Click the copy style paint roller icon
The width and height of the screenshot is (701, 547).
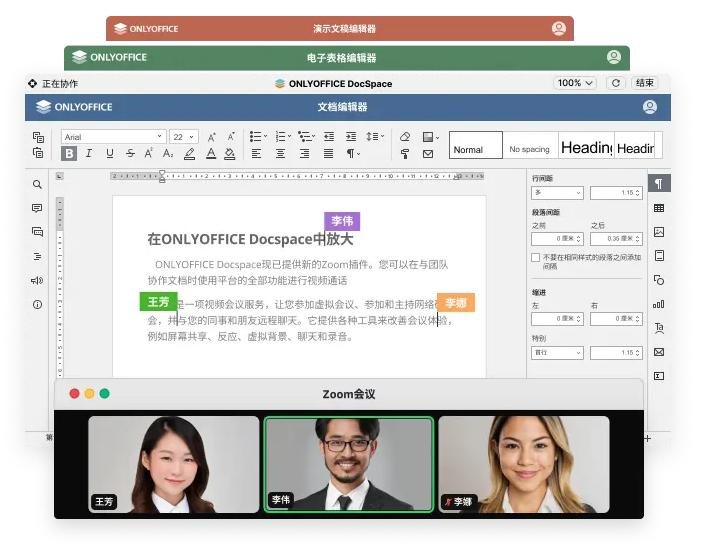pos(405,154)
